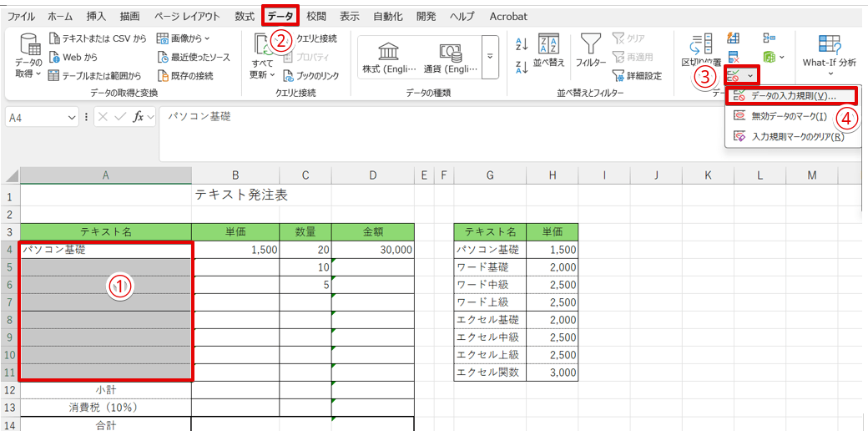Switch to the ホーム tab
The image size is (868, 431).
[x=60, y=17]
